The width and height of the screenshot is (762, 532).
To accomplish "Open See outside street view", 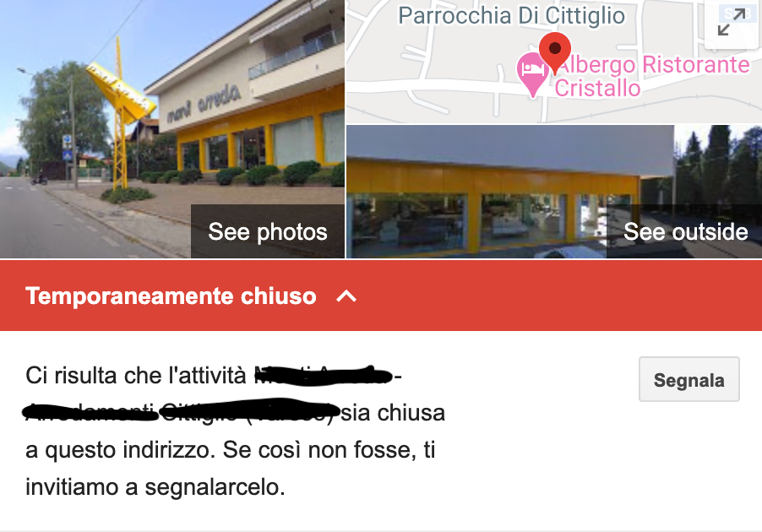I will 685,231.
